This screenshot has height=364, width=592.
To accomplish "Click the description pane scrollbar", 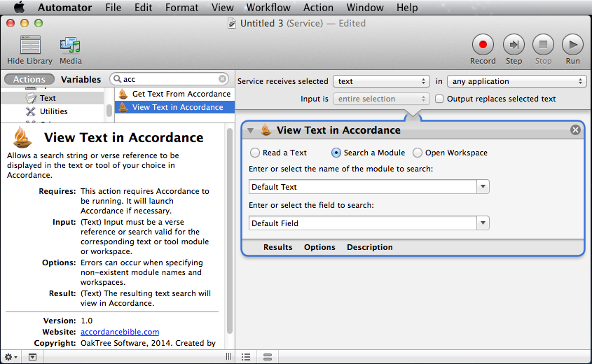I will coord(230,231).
